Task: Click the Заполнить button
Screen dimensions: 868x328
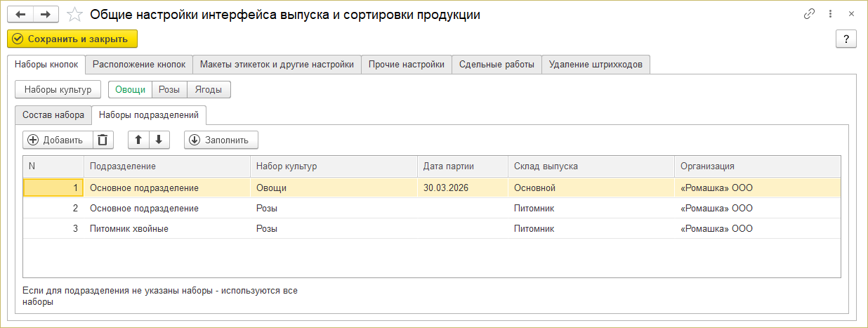Action: (x=221, y=140)
